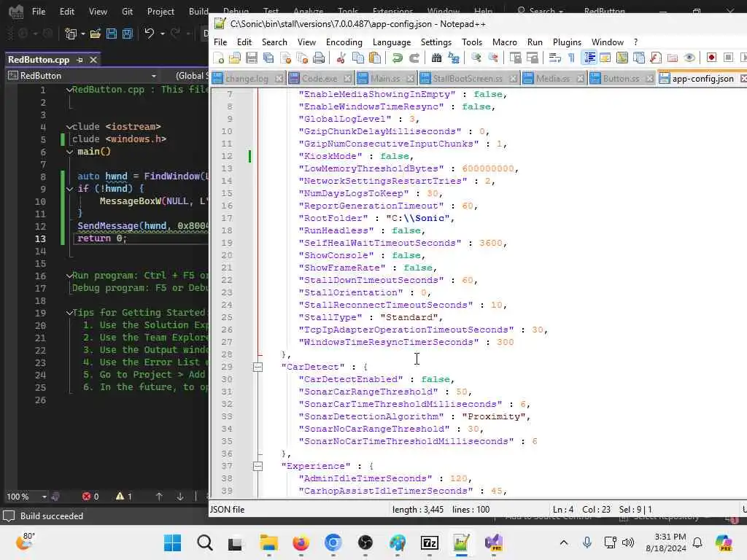Switch to the StallBootScreen.ss tab
The width and height of the screenshot is (747, 560).
468,79
